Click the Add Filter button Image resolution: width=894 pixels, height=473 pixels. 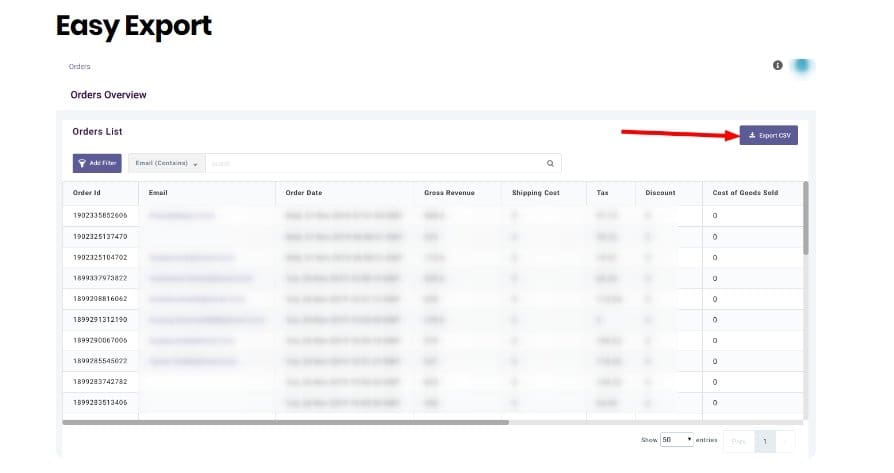(x=97, y=163)
